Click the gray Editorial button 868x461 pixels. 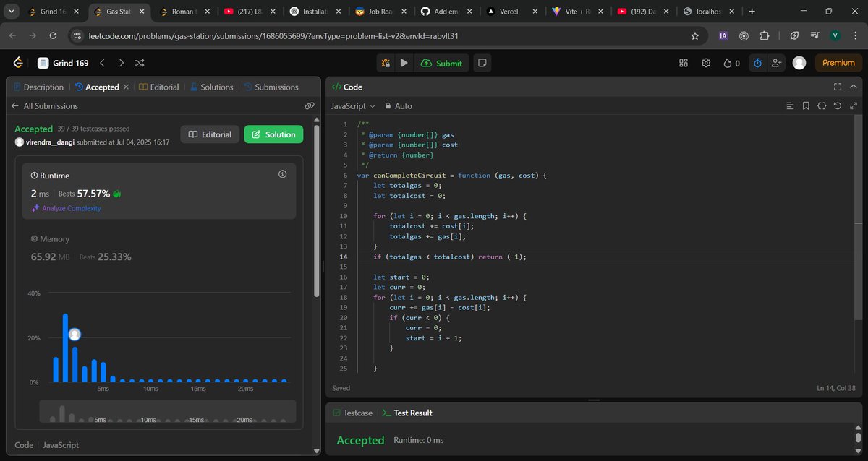tap(210, 134)
